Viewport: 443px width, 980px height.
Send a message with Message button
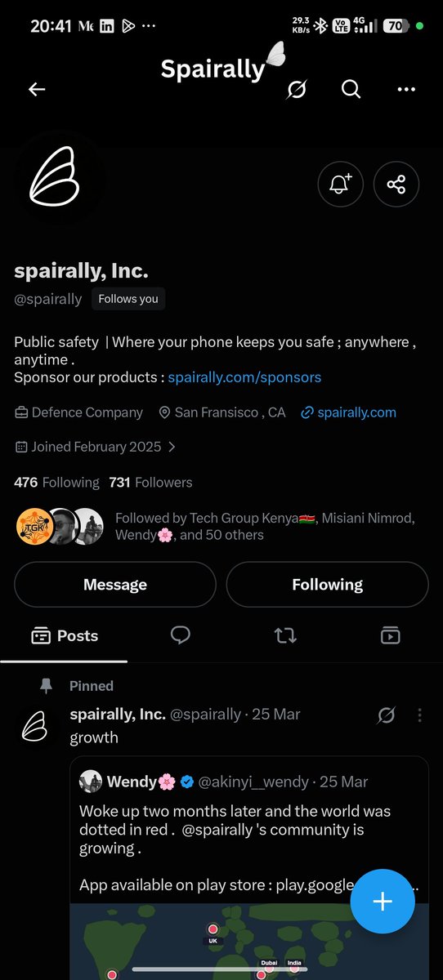click(x=115, y=585)
